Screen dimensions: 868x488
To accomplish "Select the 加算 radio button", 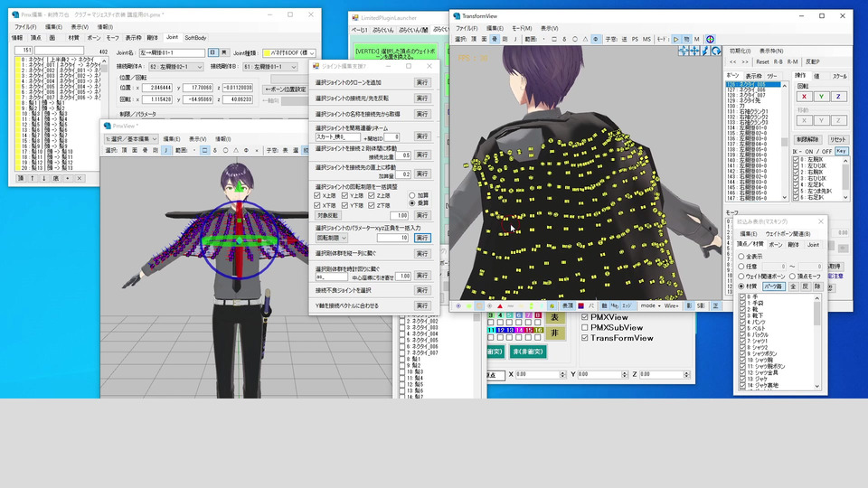I will (412, 195).
